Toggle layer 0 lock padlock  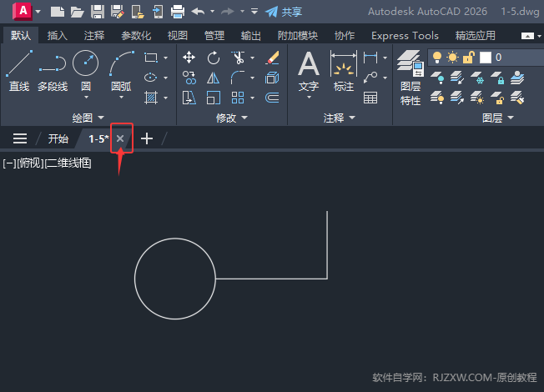pyautogui.click(x=468, y=58)
